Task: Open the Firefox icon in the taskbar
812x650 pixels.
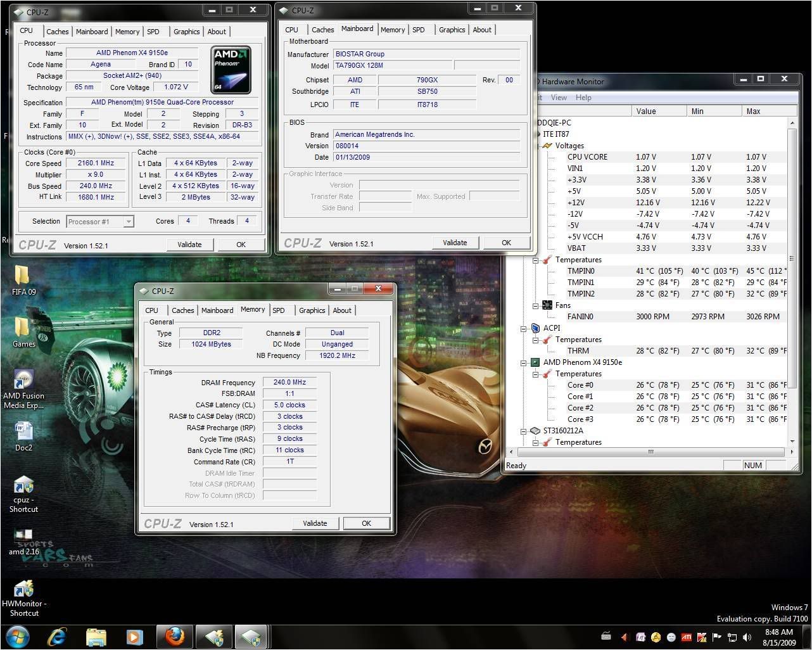Action: click(x=174, y=636)
